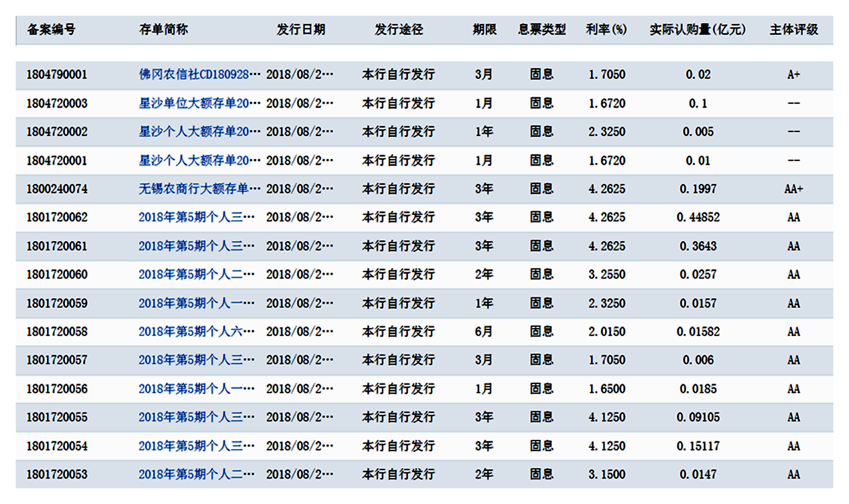Select filing number 1801720061

click(x=57, y=246)
